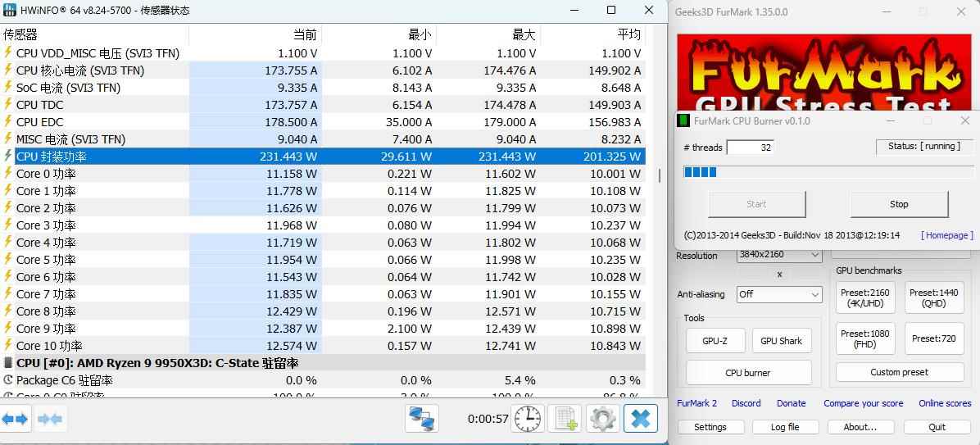Click the 平均 column header
This screenshot has height=445, width=980.
[x=628, y=34]
